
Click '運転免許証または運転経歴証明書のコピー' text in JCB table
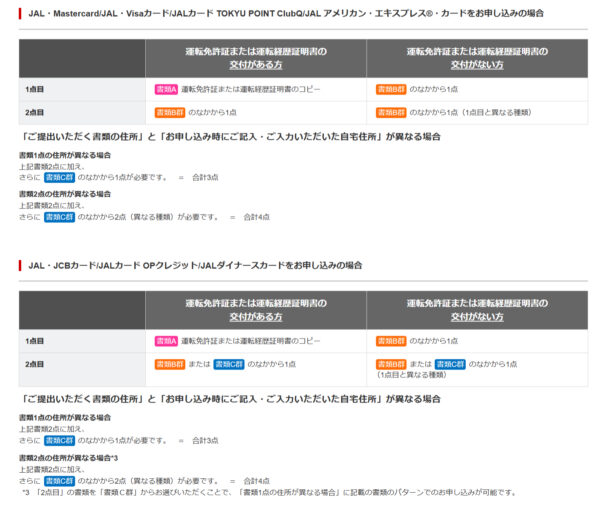pos(251,341)
